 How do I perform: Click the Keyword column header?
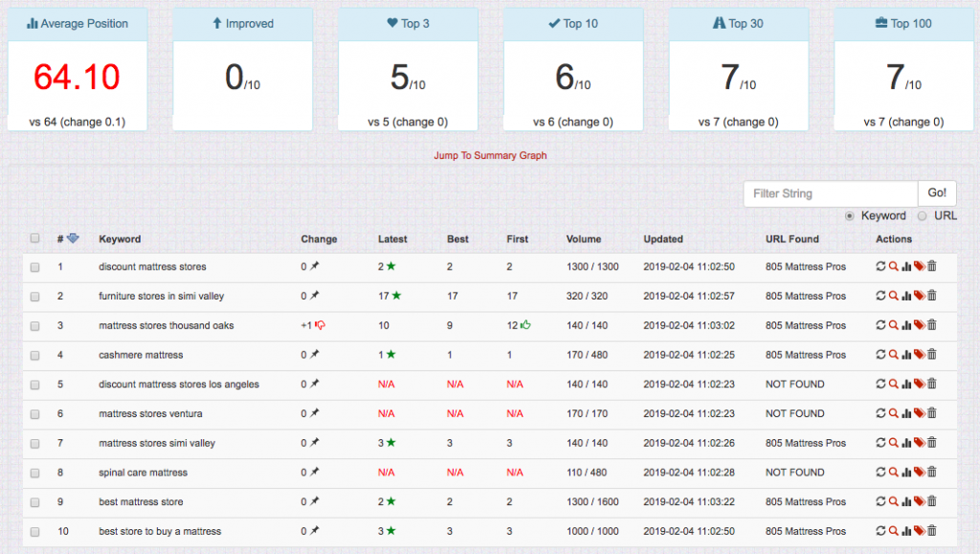(x=120, y=238)
